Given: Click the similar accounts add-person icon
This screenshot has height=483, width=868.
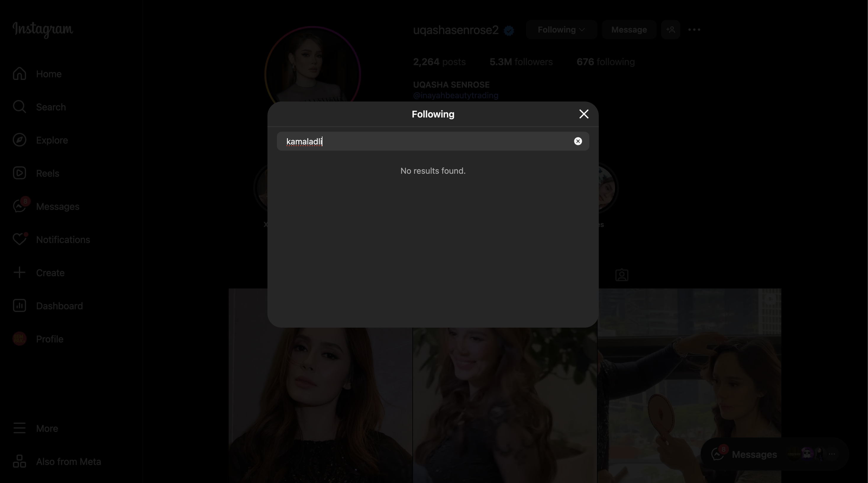Looking at the screenshot, I should [670, 30].
